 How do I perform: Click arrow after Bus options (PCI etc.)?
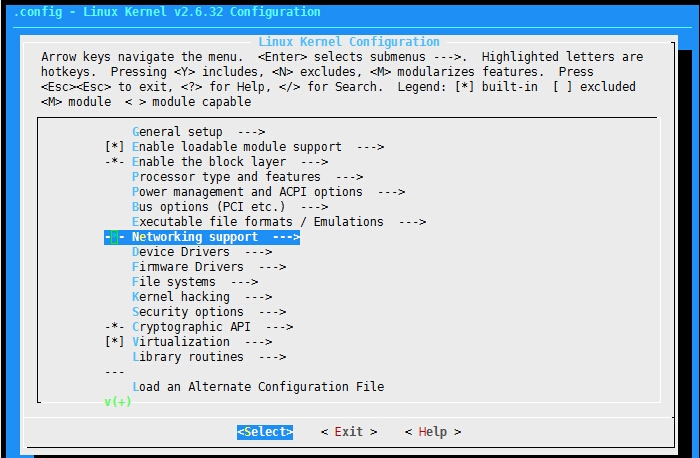pos(314,207)
